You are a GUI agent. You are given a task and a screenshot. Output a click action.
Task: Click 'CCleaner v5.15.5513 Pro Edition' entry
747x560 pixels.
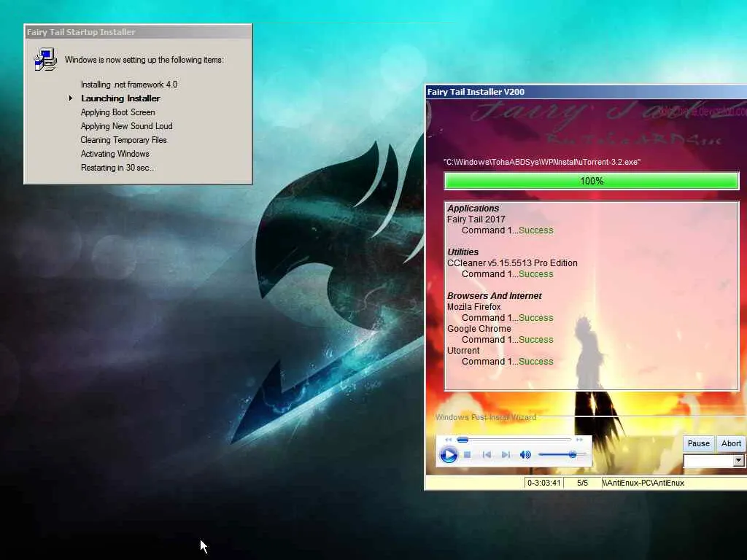[x=512, y=262]
